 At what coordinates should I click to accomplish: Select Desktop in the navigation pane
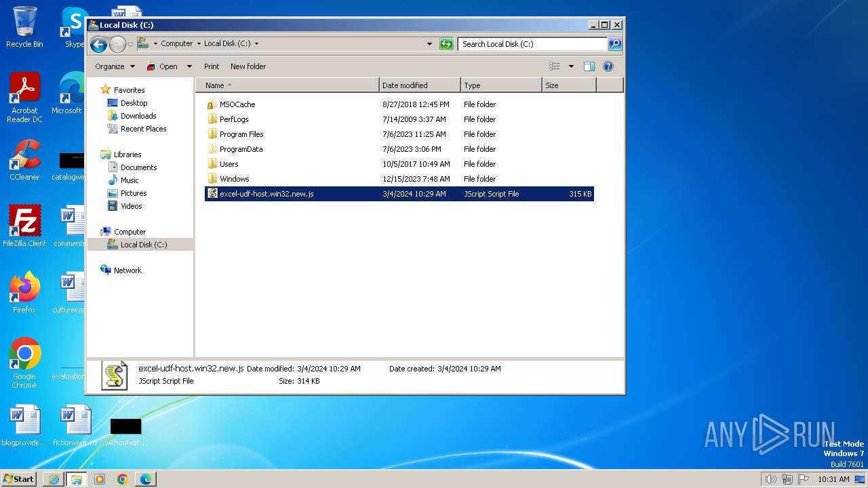(x=134, y=103)
